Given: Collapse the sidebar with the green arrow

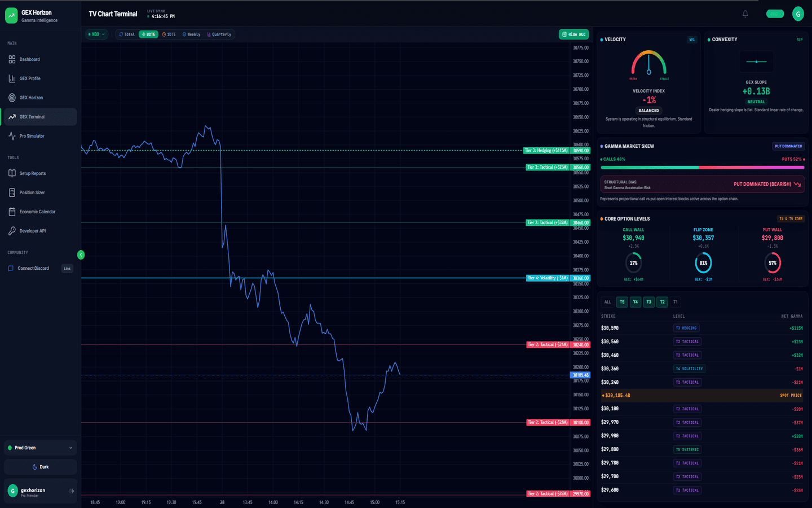Looking at the screenshot, I should tap(81, 255).
